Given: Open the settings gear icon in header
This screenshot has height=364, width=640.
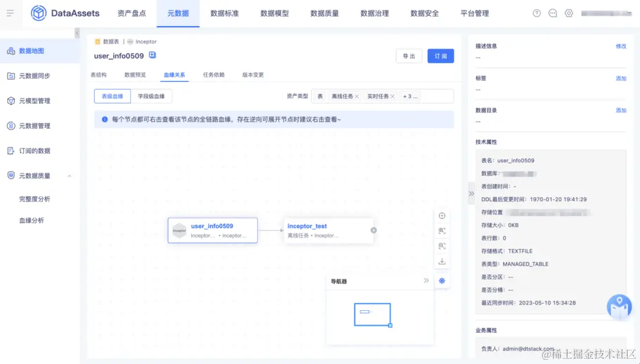Looking at the screenshot, I should 568,13.
